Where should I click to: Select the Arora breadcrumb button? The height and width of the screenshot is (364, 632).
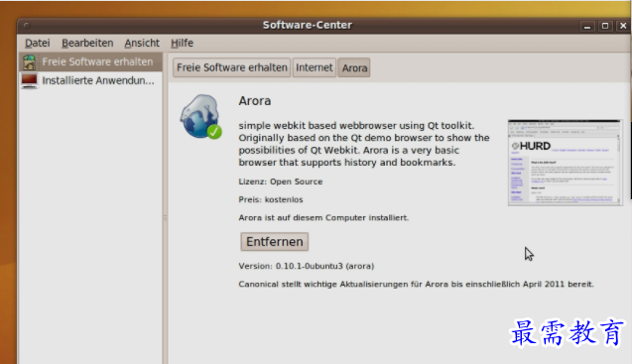tap(354, 67)
